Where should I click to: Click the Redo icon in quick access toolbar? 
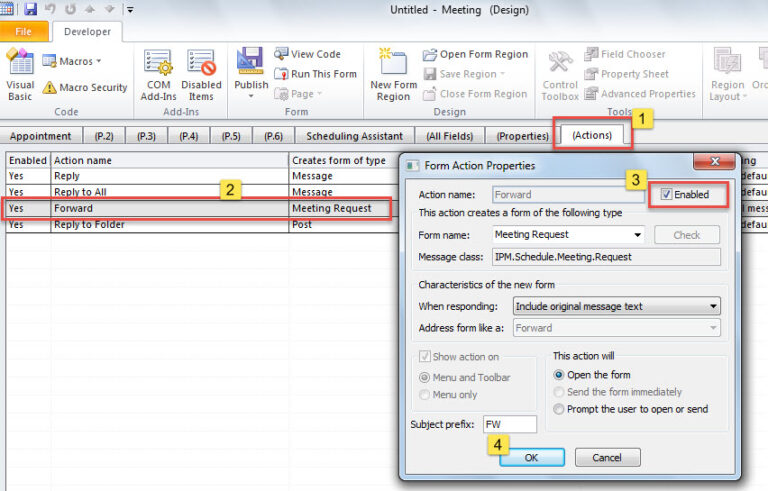[x=71, y=9]
